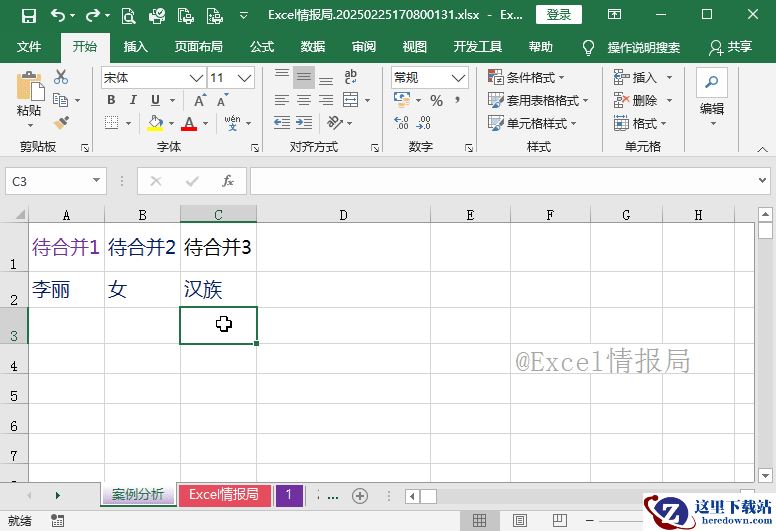Open the number format 常规 dropdown

pos(459,78)
